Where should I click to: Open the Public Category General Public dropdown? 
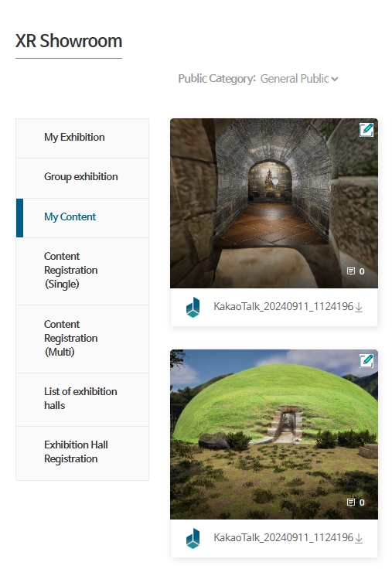[299, 79]
